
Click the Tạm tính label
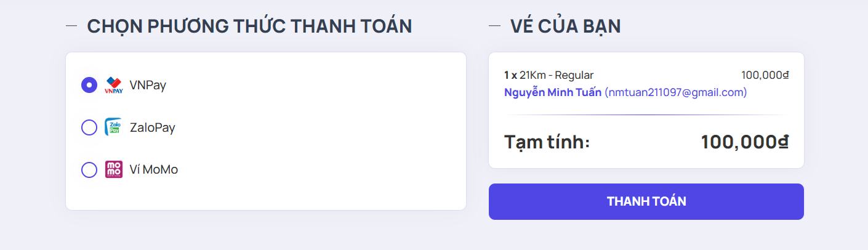547,142
